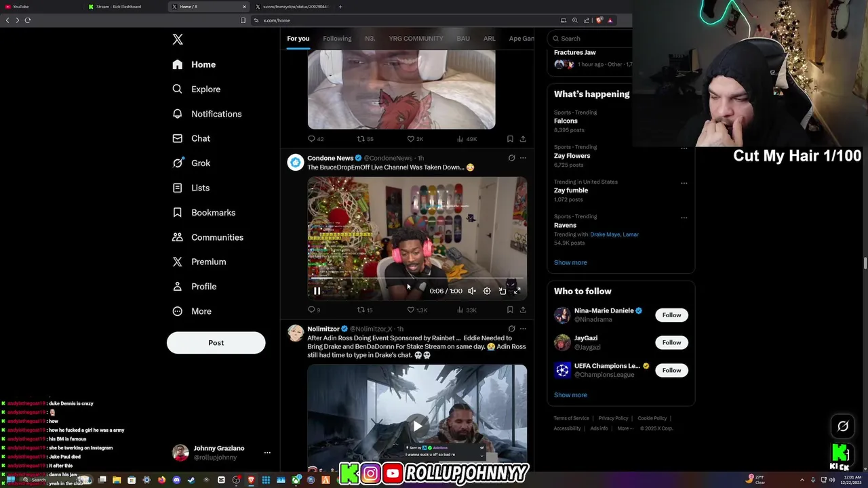
Task: Open Chat from sidebar
Action: pyautogui.click(x=191, y=138)
